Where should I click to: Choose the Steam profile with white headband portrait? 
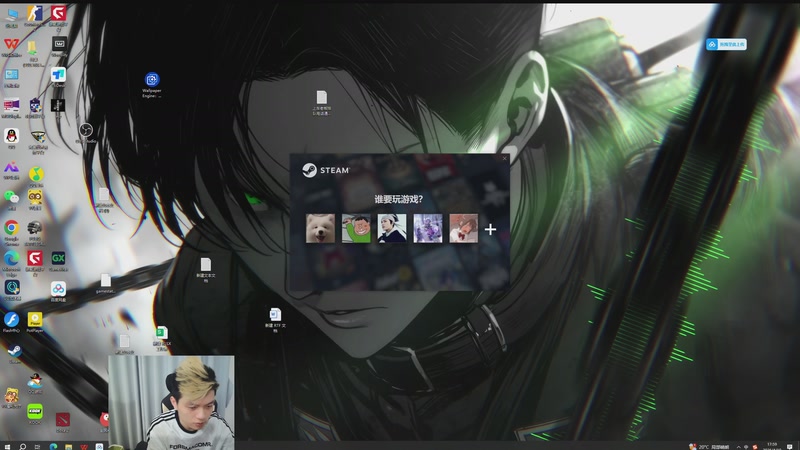[x=392, y=228]
